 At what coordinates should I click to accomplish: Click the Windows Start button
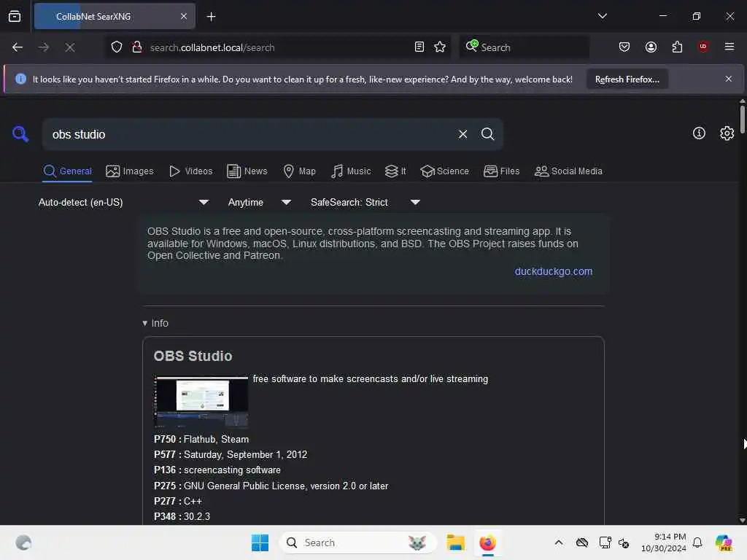point(260,542)
